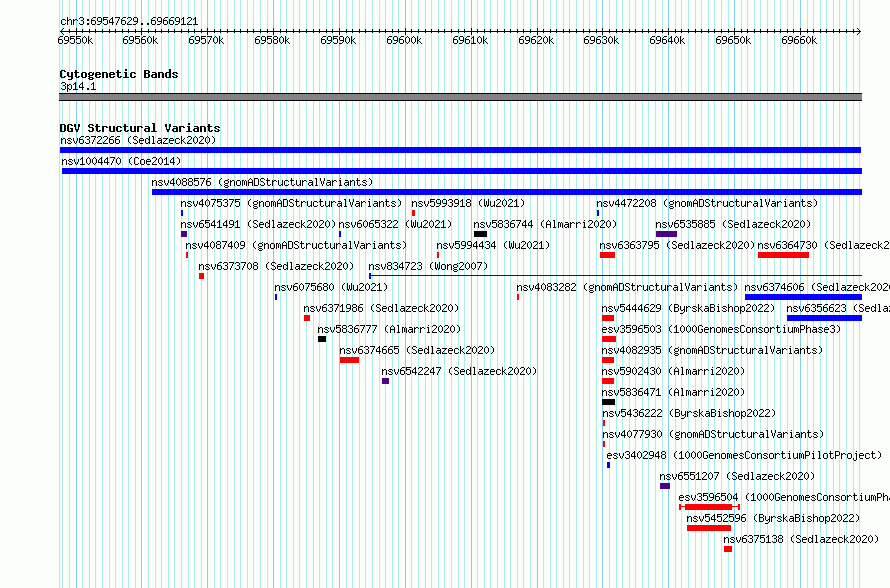Click the chr3:69547629..69669121 coordinates text
This screenshot has width=890, height=588.
(129, 22)
